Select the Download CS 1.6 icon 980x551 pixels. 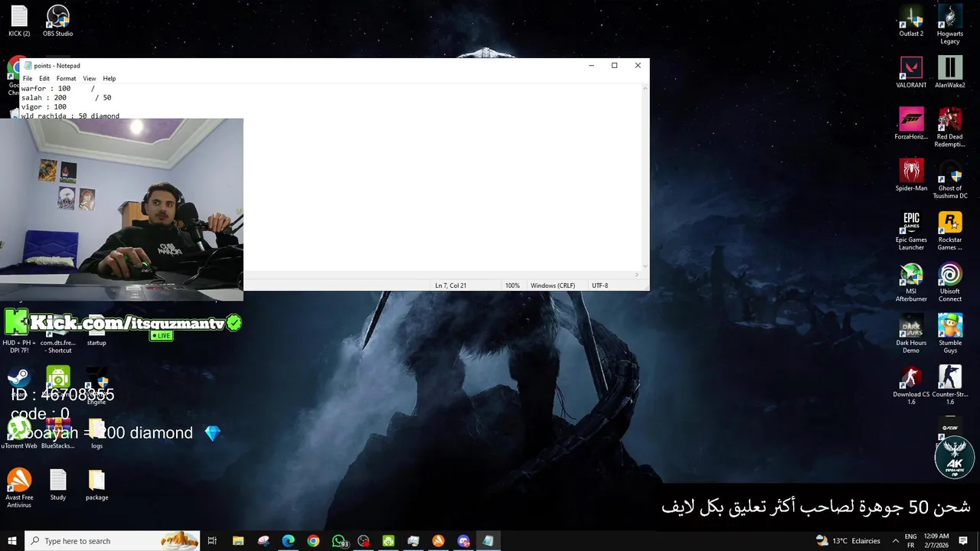click(x=911, y=384)
